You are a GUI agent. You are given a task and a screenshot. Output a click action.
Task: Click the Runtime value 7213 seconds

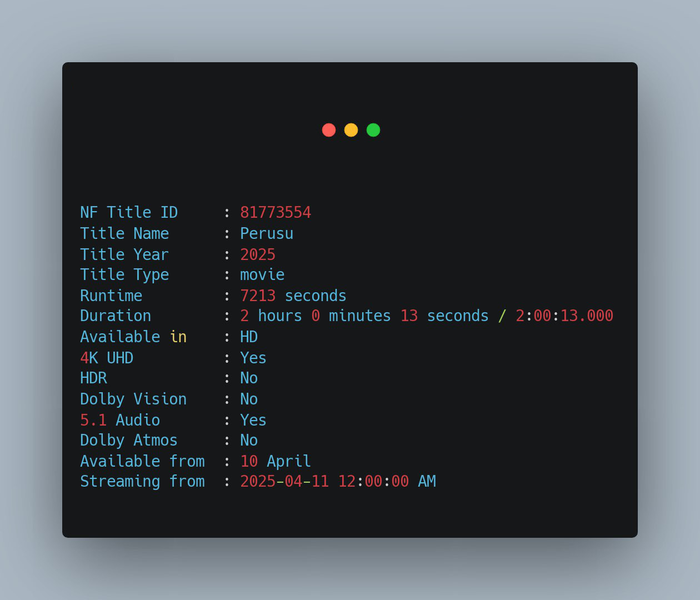(293, 296)
